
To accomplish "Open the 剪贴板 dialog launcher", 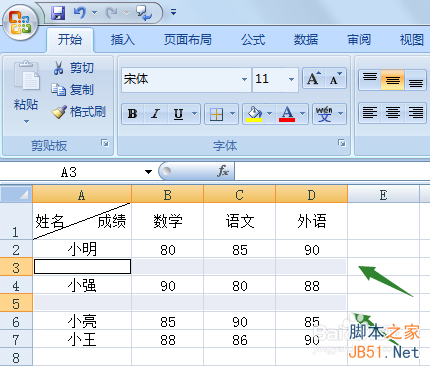I will click(105, 143).
